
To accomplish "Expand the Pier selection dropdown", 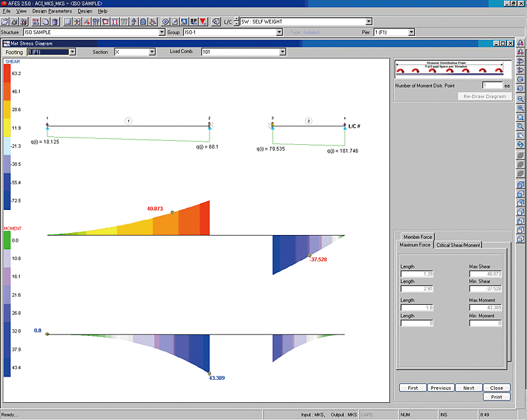I will 411,32.
